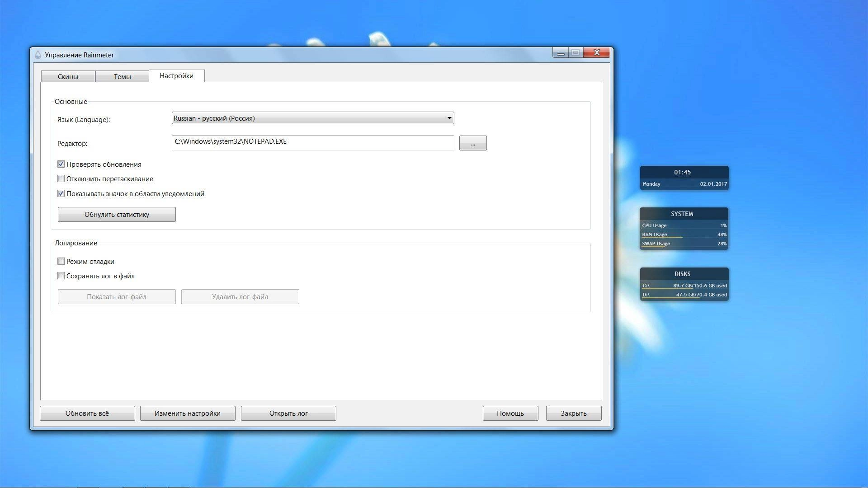This screenshot has height=488, width=868.
Task: Click the Monday label in clock skin
Action: coord(651,184)
